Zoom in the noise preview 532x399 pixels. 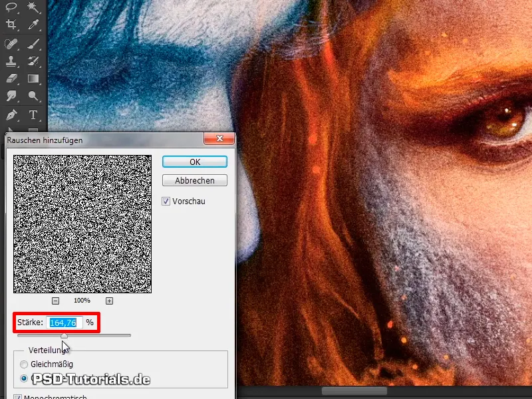pyautogui.click(x=109, y=301)
